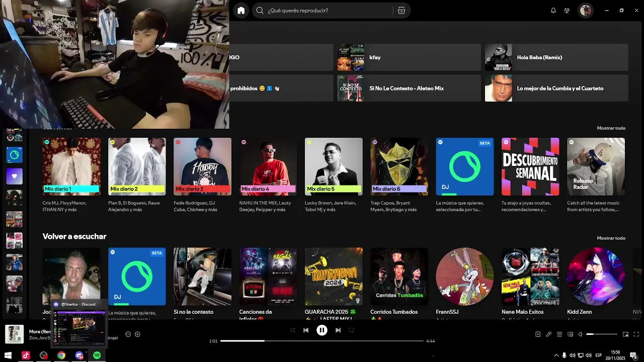Open 'Lo mejor de la Cumbia y el Cuarteto' tile
644x362 pixels.
pyautogui.click(x=556, y=88)
